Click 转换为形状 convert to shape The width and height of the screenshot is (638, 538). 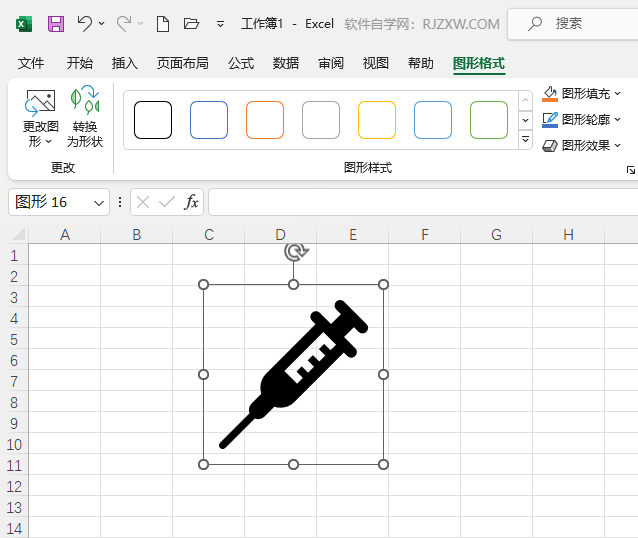pos(85,118)
